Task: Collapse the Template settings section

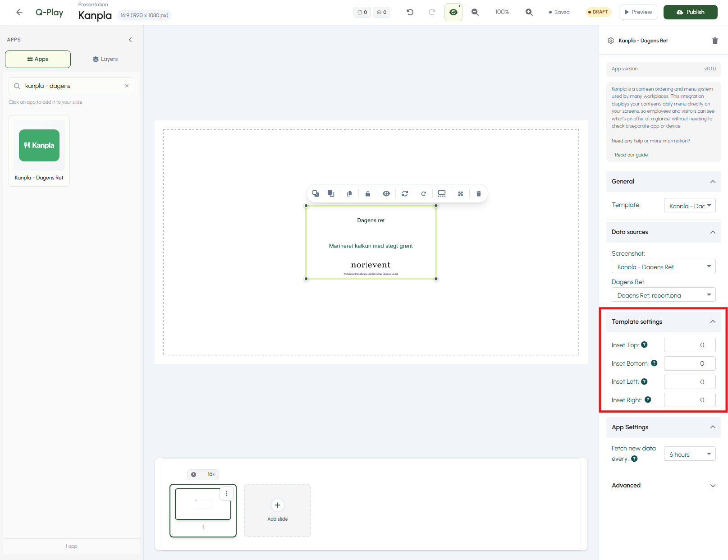Action: pyautogui.click(x=713, y=321)
